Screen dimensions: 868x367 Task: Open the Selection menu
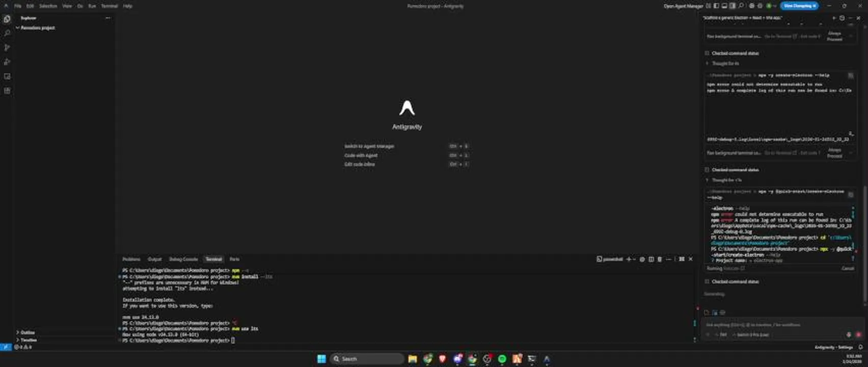pos(48,6)
